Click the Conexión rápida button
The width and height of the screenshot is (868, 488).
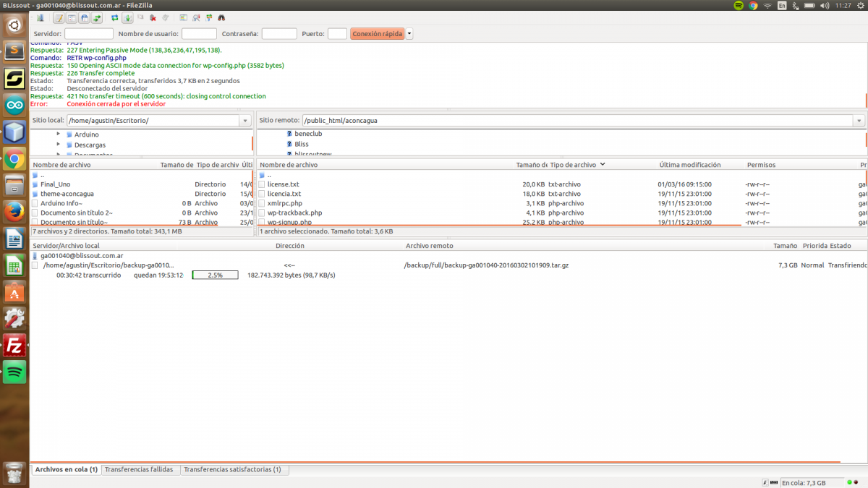point(377,33)
